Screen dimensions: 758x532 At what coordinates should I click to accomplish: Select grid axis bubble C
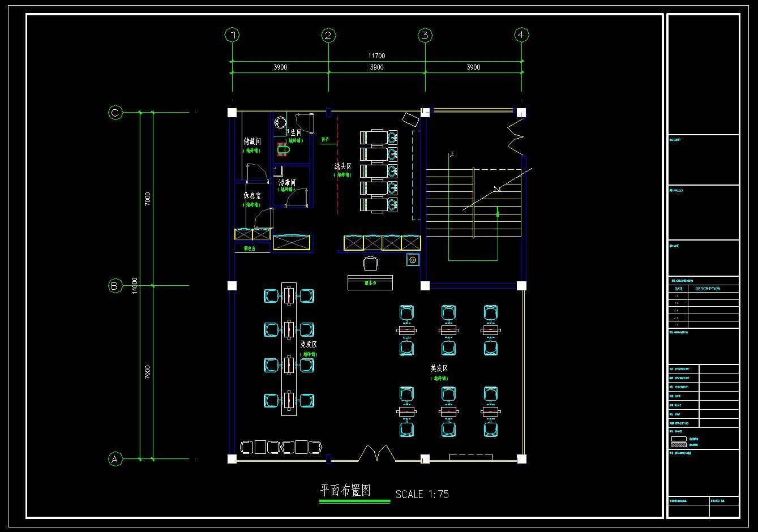tap(115, 113)
